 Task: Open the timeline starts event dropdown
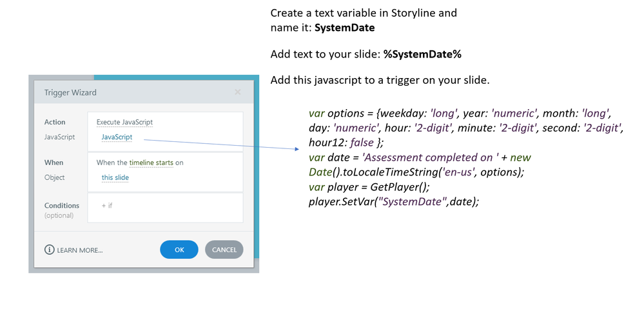[151, 163]
